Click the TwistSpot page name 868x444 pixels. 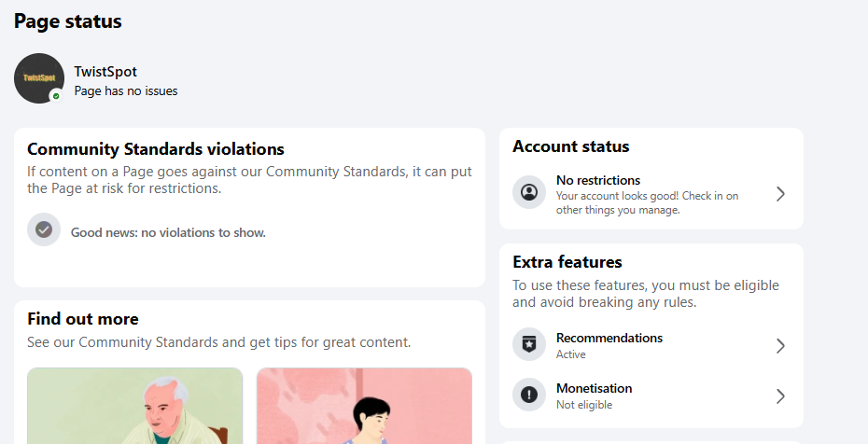(105, 72)
